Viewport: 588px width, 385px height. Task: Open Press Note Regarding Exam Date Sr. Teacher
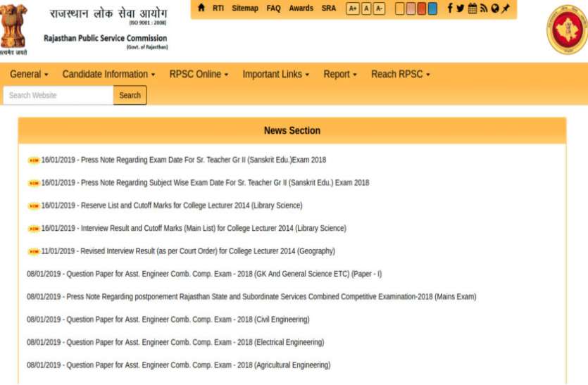(184, 160)
